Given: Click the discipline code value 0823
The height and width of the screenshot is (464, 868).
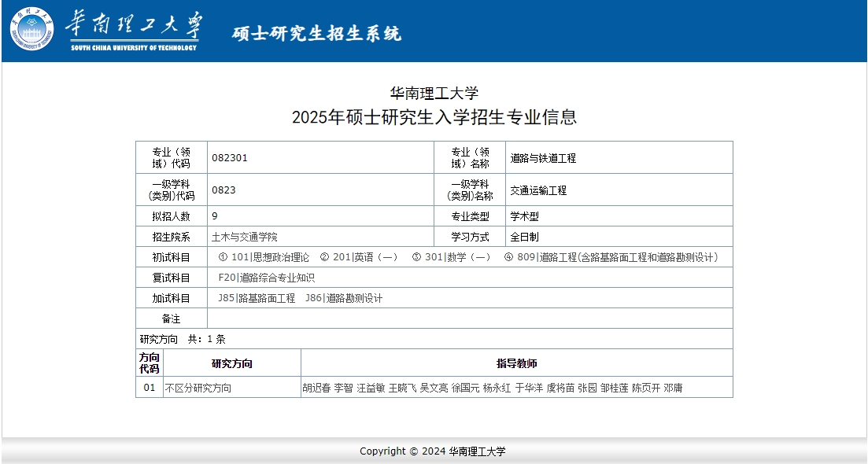Looking at the screenshot, I should point(223,190).
